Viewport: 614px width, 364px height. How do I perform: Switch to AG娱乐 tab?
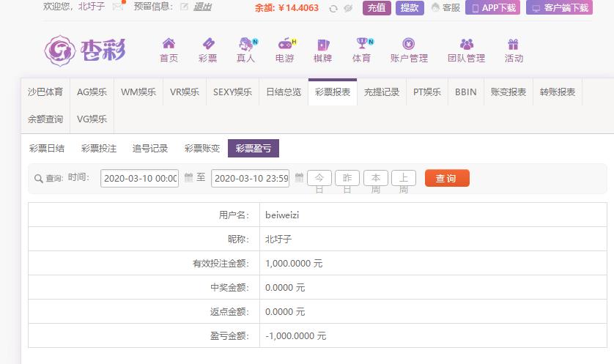92,92
